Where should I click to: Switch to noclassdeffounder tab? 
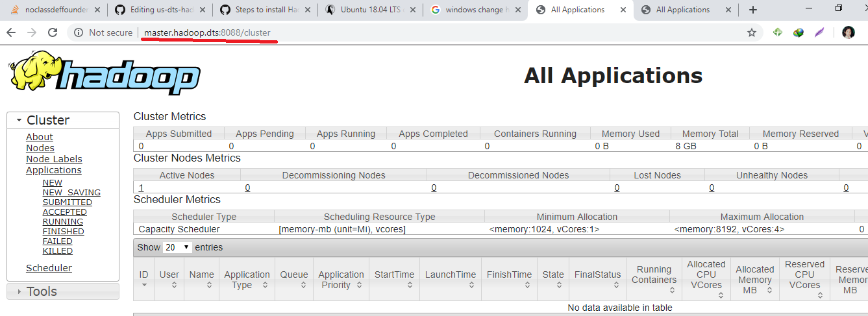click(55, 10)
